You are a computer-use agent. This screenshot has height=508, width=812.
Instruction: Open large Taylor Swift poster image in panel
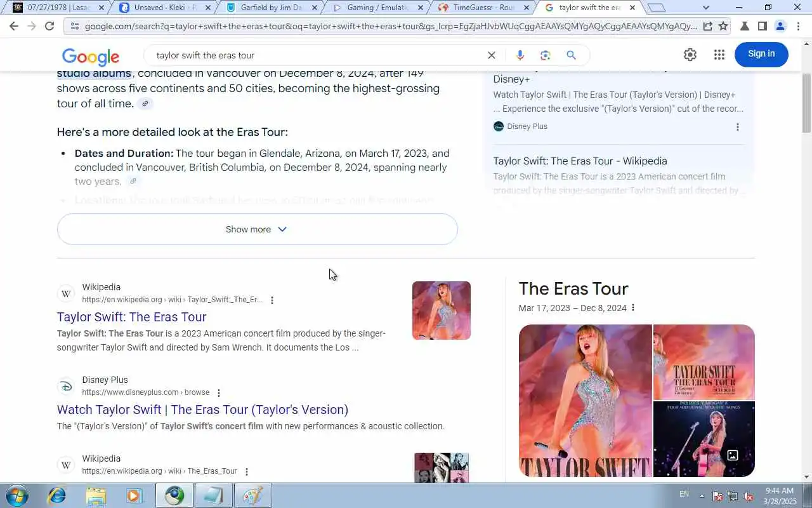pyautogui.click(x=585, y=401)
